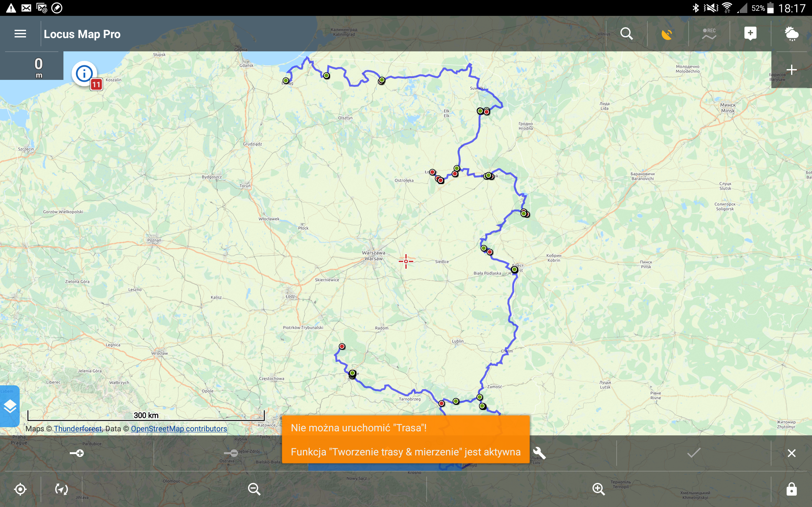Expand the map layers side panel

(10, 406)
